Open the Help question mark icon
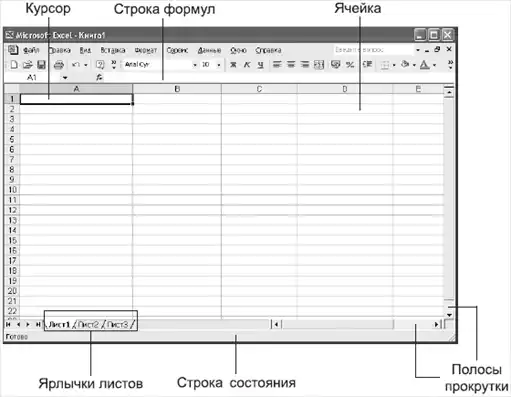511x397 pixels. click(100, 65)
